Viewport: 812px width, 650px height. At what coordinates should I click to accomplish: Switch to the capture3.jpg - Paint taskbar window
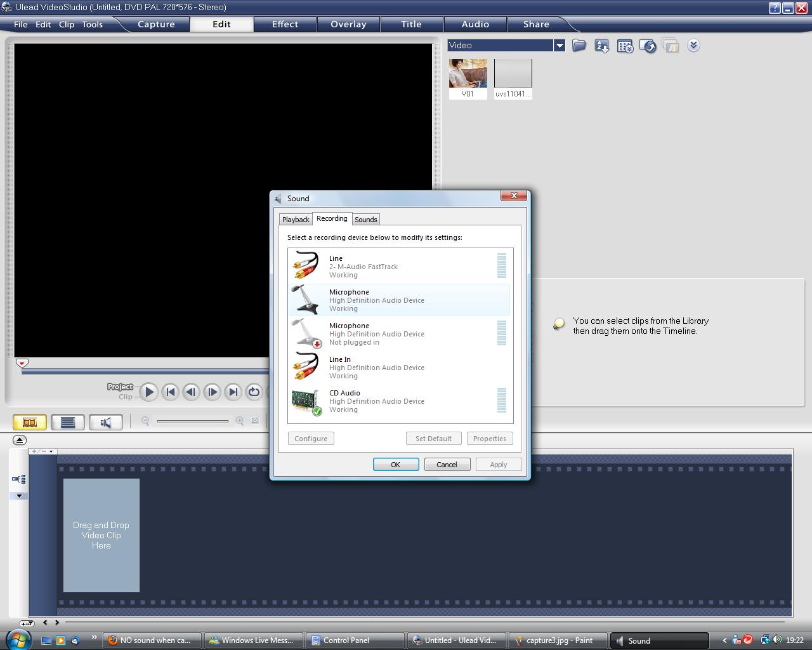click(x=558, y=640)
